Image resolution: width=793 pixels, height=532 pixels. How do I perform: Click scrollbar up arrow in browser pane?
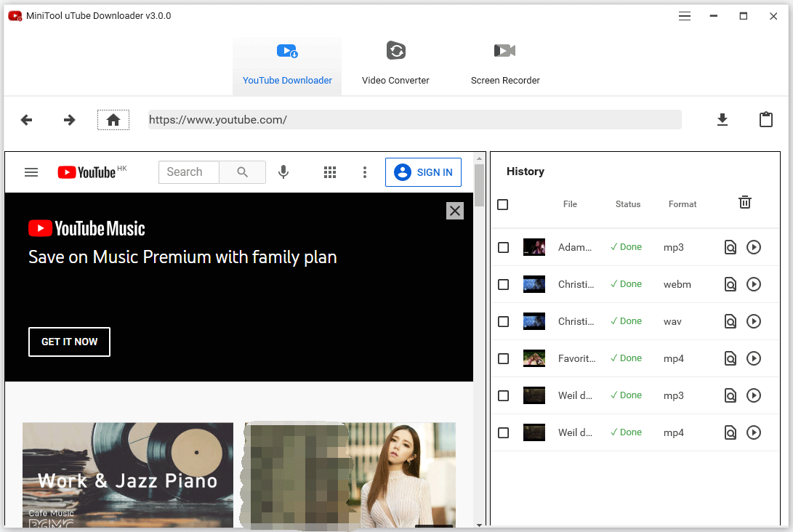pos(479,158)
